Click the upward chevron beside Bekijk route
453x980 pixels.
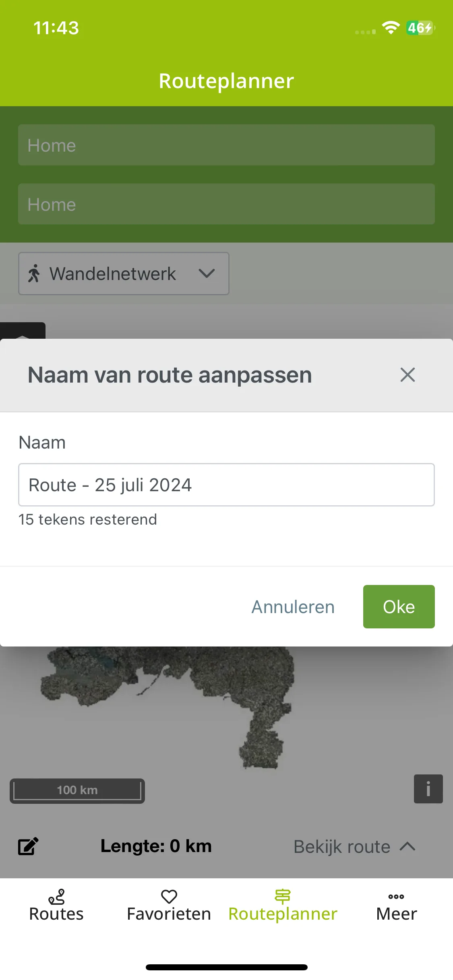click(407, 846)
